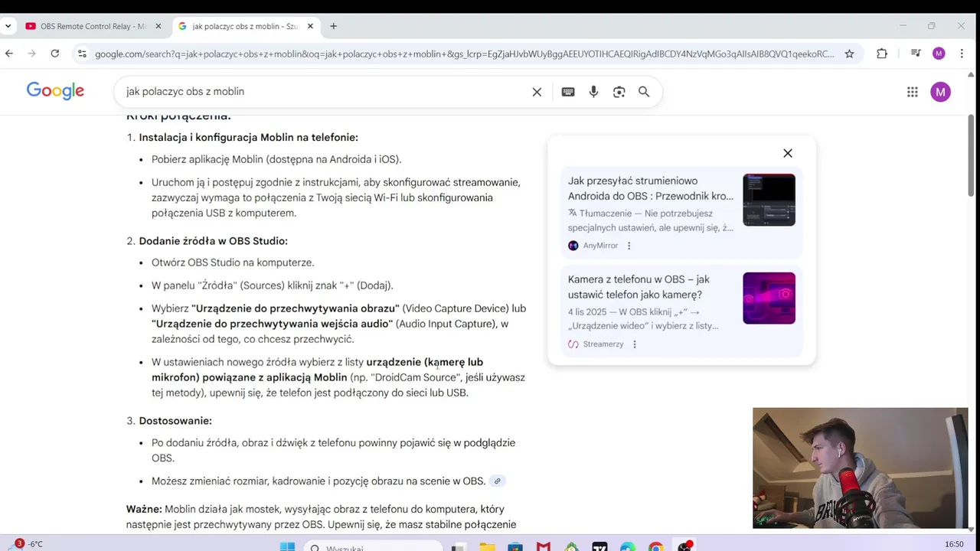Viewport: 980px width, 551px height.
Task: Open a new browser tab
Action: coord(333,26)
